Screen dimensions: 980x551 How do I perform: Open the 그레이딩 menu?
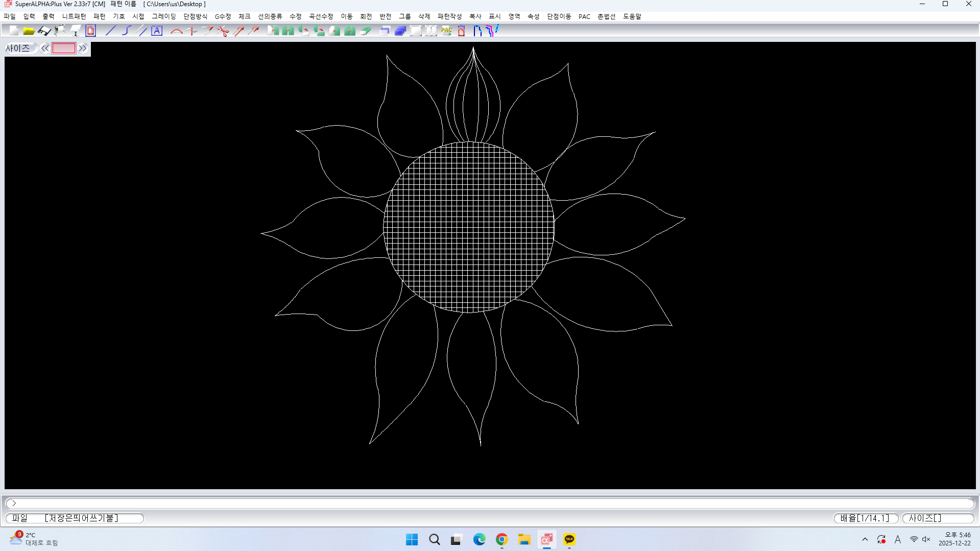(x=163, y=16)
